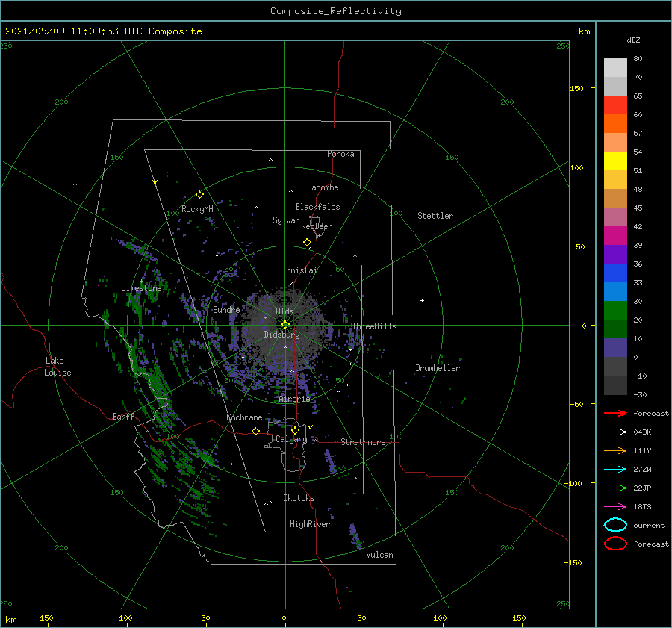Click the Drumheller city label
Viewport: 672px width, 628px height.
[x=438, y=368]
